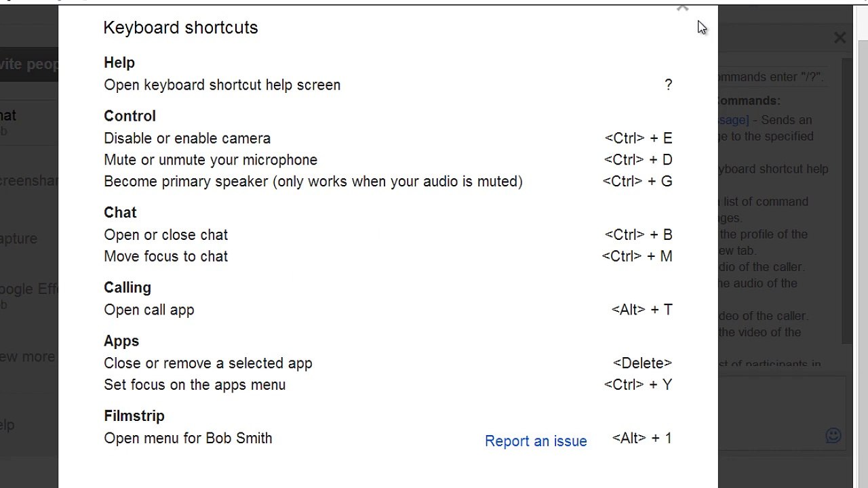The width and height of the screenshot is (868, 488).
Task: Expand View more apps in the sidebar
Action: [27, 357]
